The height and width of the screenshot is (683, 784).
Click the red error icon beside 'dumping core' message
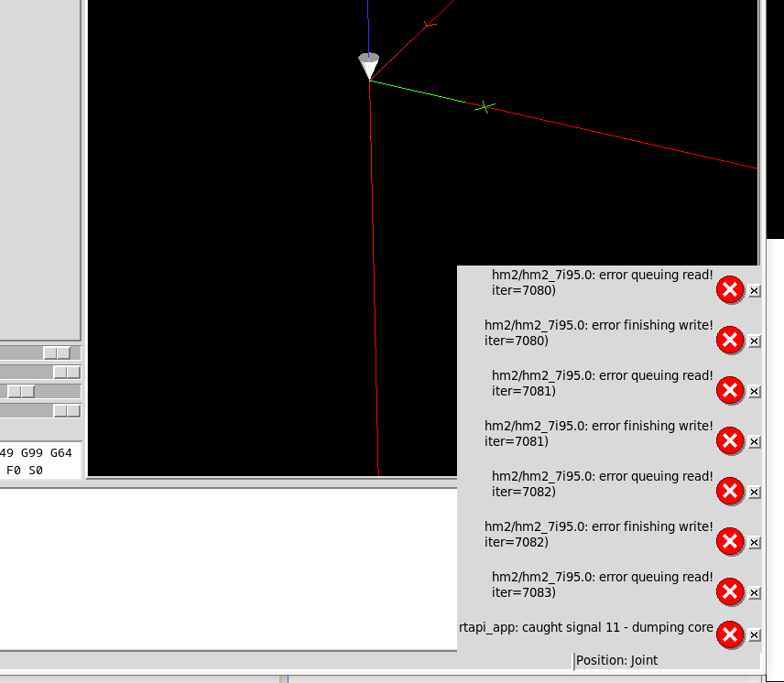pyautogui.click(x=730, y=635)
